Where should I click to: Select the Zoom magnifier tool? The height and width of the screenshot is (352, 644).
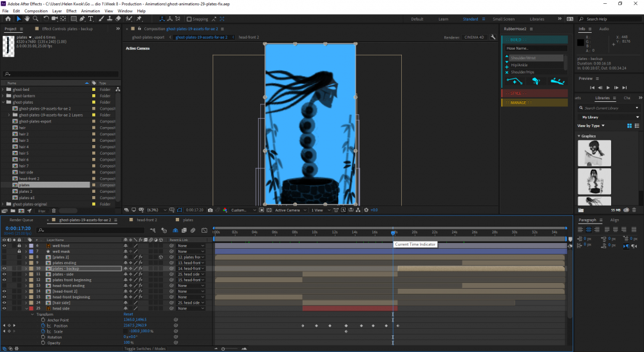coord(35,19)
